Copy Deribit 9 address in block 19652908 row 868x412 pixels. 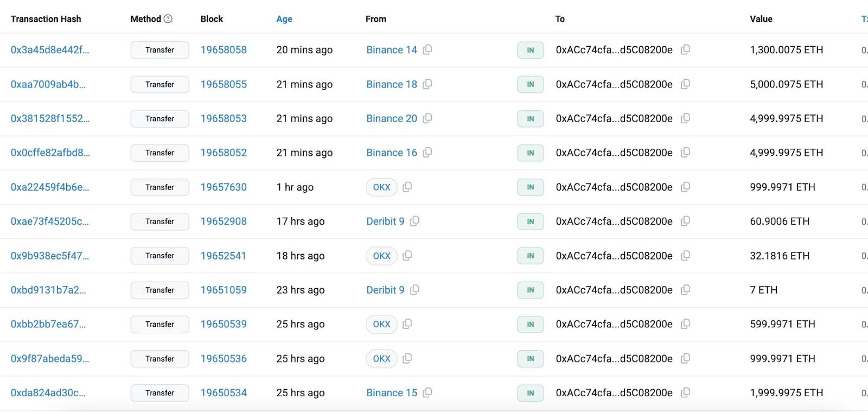point(415,221)
